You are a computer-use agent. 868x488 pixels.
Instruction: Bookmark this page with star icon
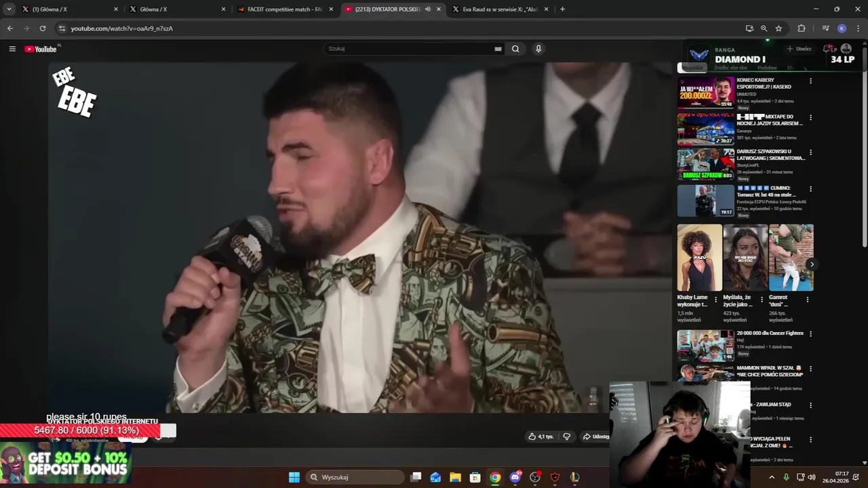[778, 28]
